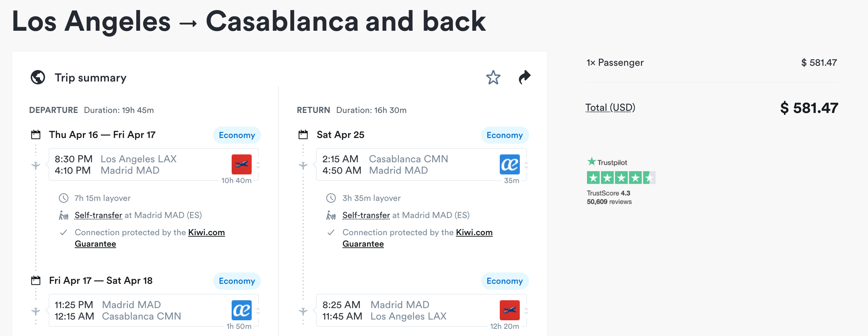The height and width of the screenshot is (336, 868).
Task: Click blue airline logo on Casablanca–Madrid return flight
Action: coord(509,164)
